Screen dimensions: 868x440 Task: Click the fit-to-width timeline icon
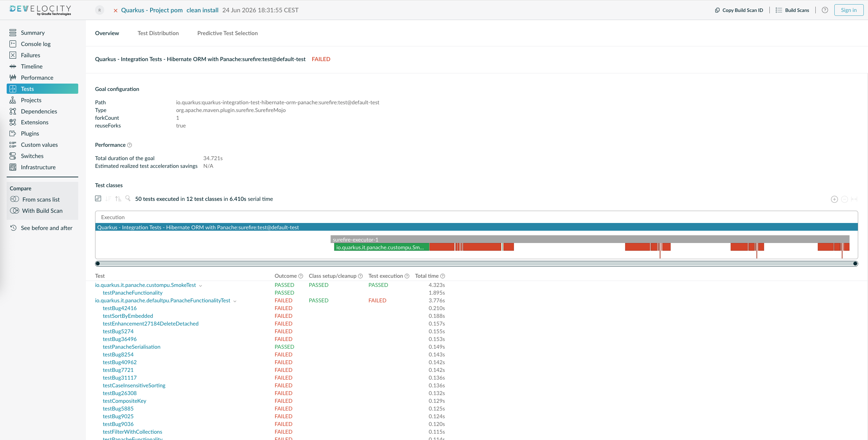tap(854, 199)
